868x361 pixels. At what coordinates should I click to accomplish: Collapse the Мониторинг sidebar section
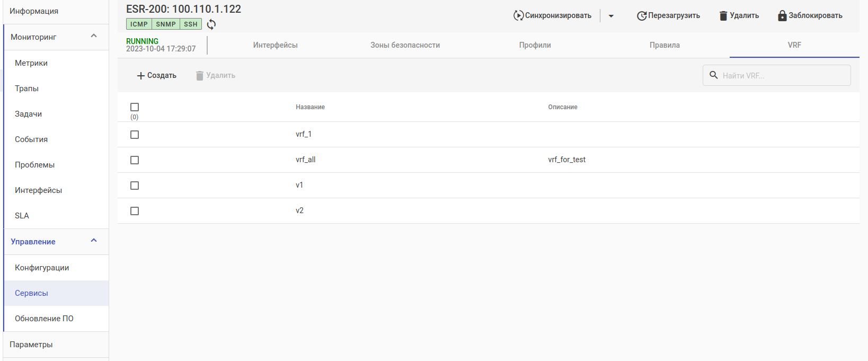[94, 36]
